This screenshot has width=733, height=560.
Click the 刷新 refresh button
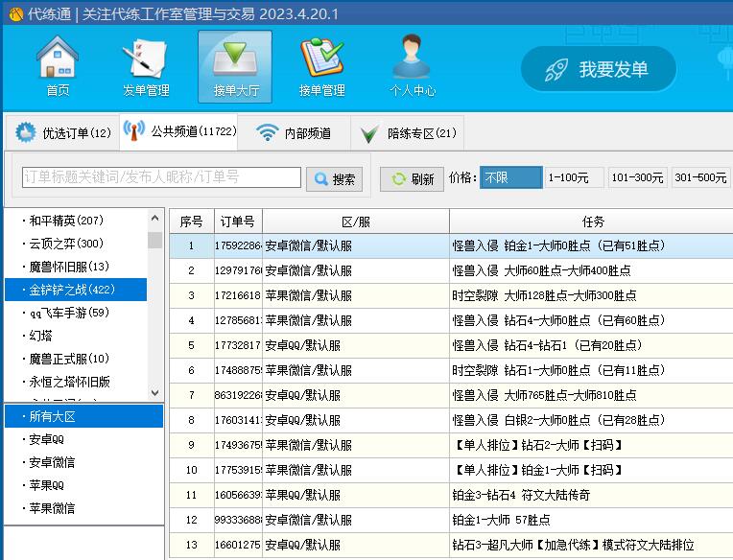tap(412, 179)
